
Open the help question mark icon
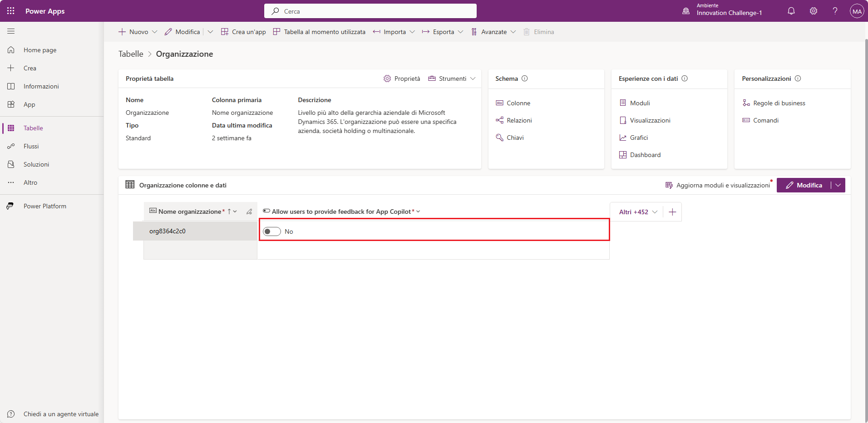[835, 11]
